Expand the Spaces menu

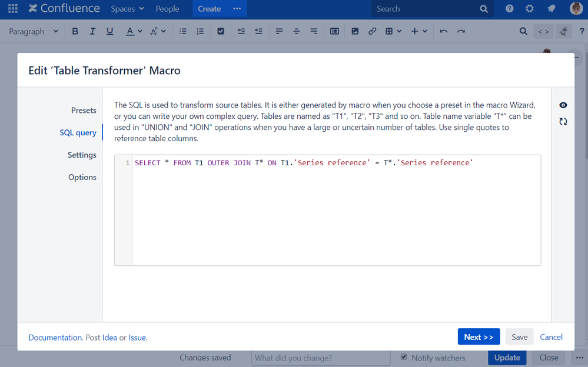(x=127, y=9)
